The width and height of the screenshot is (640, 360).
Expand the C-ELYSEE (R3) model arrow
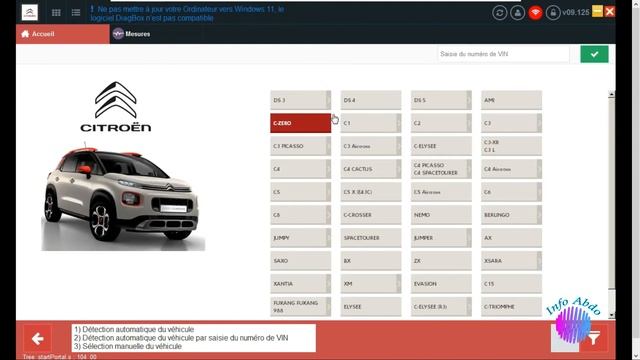(469, 307)
